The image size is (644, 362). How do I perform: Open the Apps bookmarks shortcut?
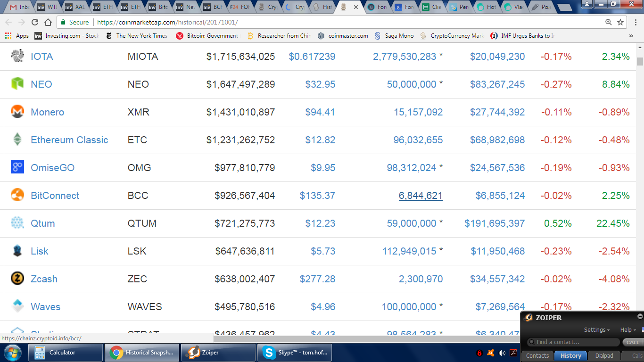point(17,36)
